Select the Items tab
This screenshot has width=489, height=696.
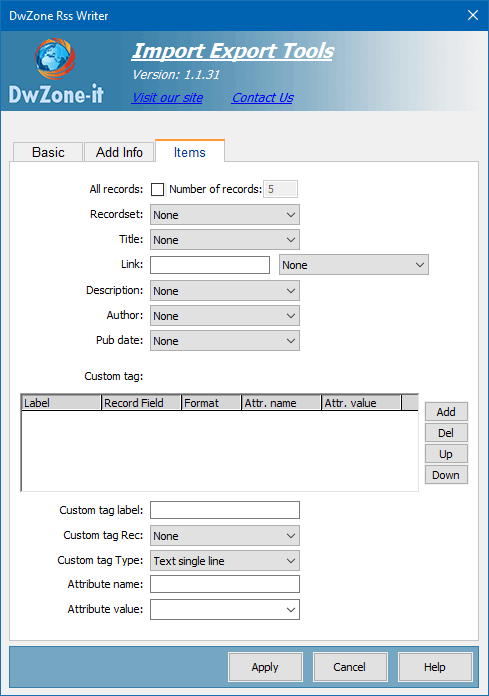(x=189, y=151)
